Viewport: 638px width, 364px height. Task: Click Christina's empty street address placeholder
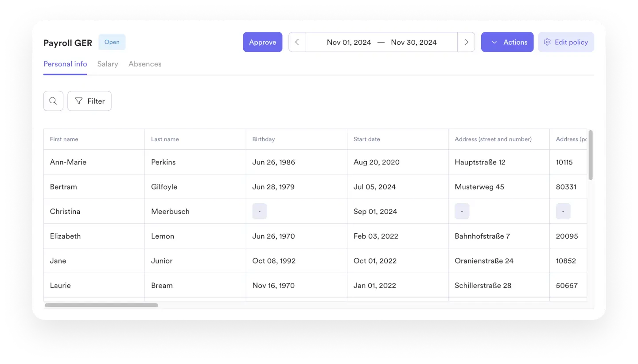point(462,211)
